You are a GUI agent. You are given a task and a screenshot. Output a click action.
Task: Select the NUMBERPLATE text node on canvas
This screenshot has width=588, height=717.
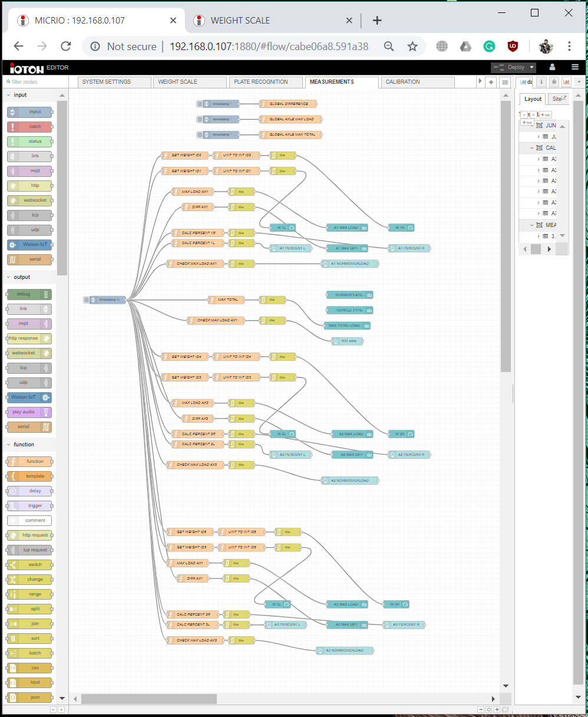[x=350, y=295]
